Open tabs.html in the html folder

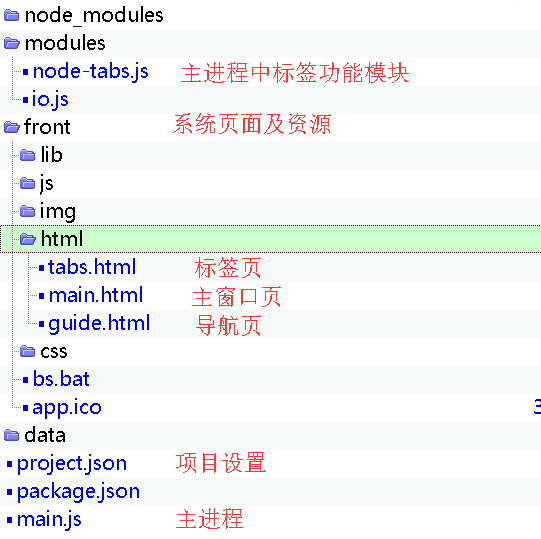coord(92,267)
